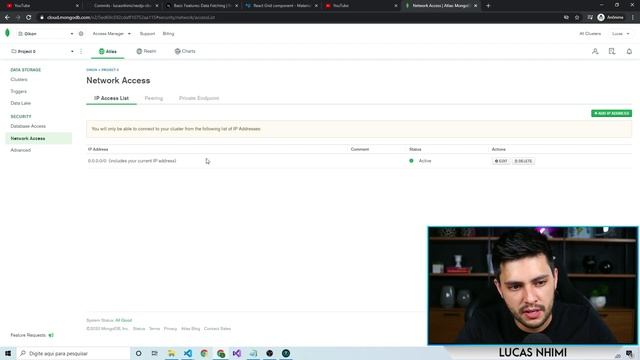Expand the Project 0 selector dropdown

click(x=42, y=51)
